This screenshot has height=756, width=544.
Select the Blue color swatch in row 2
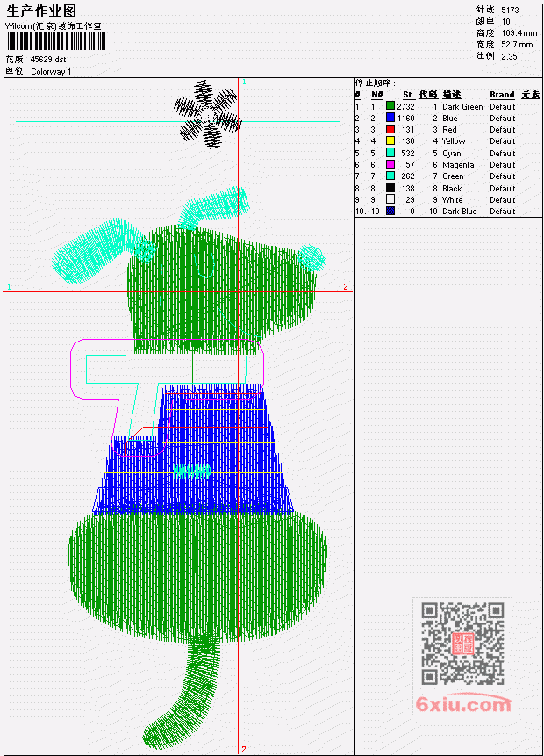[x=390, y=119]
